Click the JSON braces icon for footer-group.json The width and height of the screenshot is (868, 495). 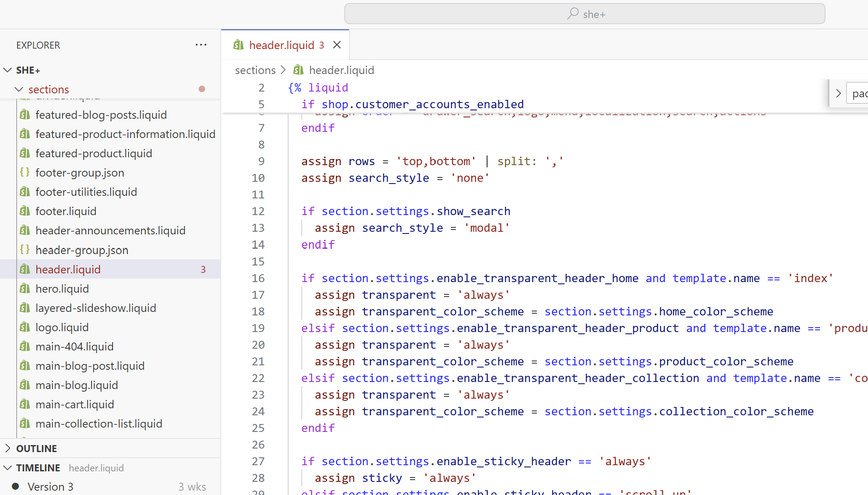25,173
